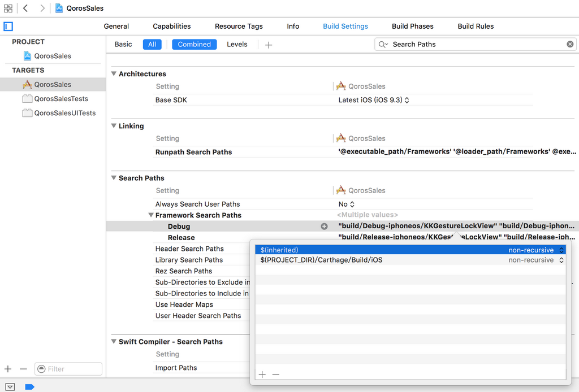Add a user-defined setting with plus button

tap(269, 45)
